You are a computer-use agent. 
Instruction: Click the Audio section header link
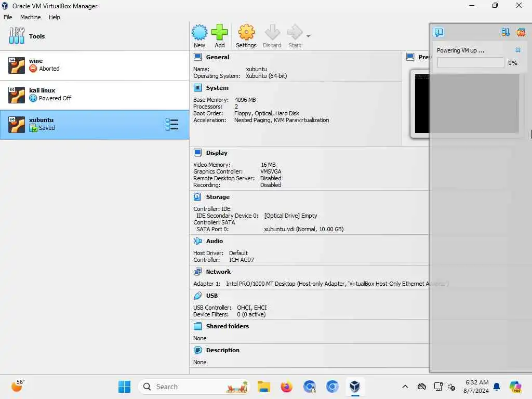(x=215, y=241)
